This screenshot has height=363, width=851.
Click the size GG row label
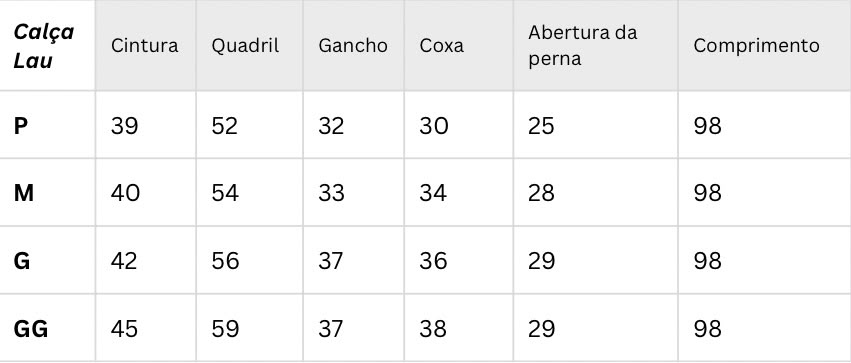[30, 329]
